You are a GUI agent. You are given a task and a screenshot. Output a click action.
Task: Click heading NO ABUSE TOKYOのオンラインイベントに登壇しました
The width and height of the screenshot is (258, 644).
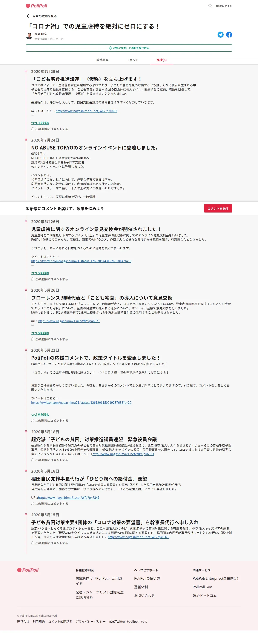[95, 148]
